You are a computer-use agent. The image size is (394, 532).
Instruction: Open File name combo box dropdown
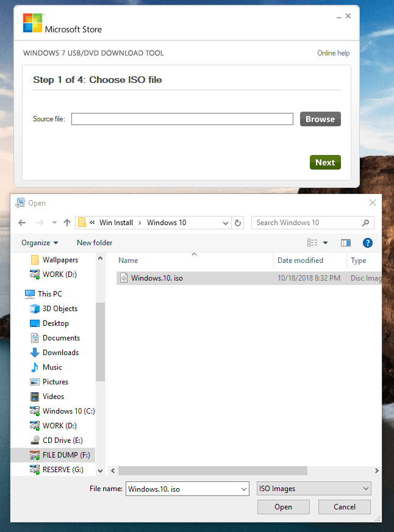244,489
